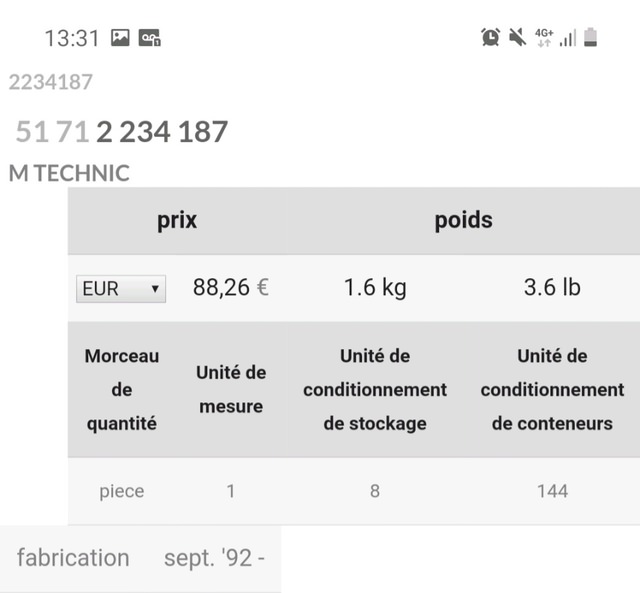This screenshot has width=640, height=593.
Task: Click the poids column header
Action: click(x=463, y=221)
